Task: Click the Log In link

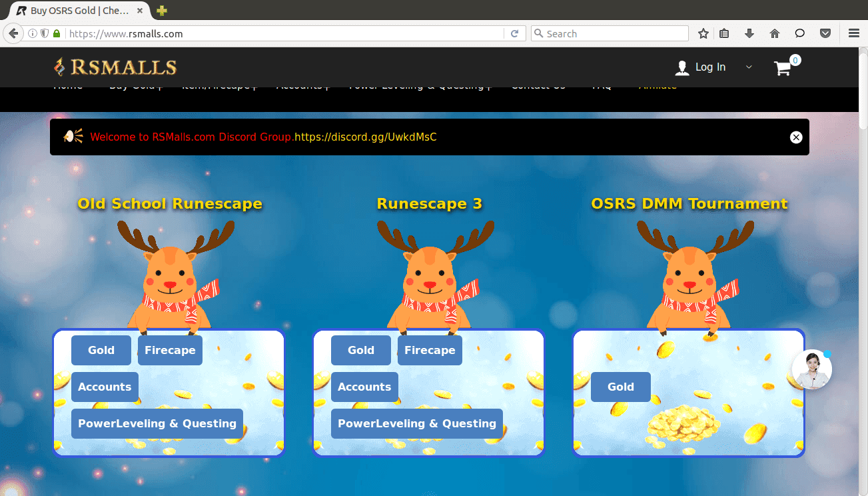Action: (x=710, y=67)
